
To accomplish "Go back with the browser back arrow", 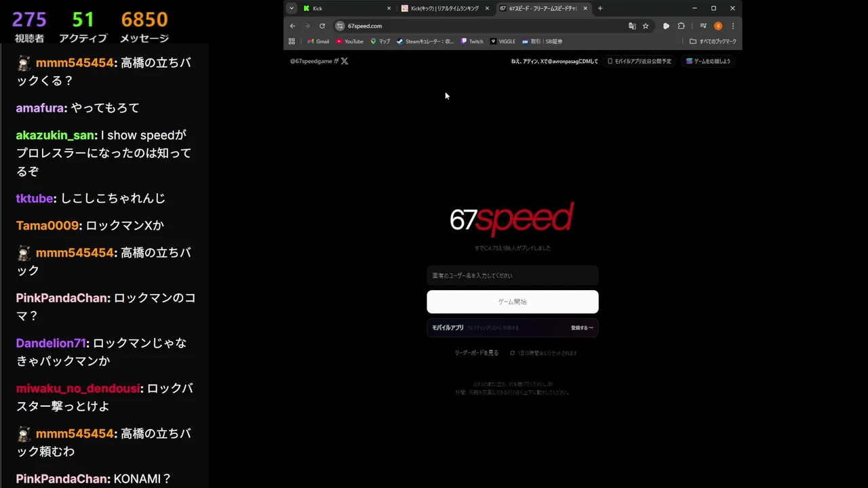I will pyautogui.click(x=292, y=26).
